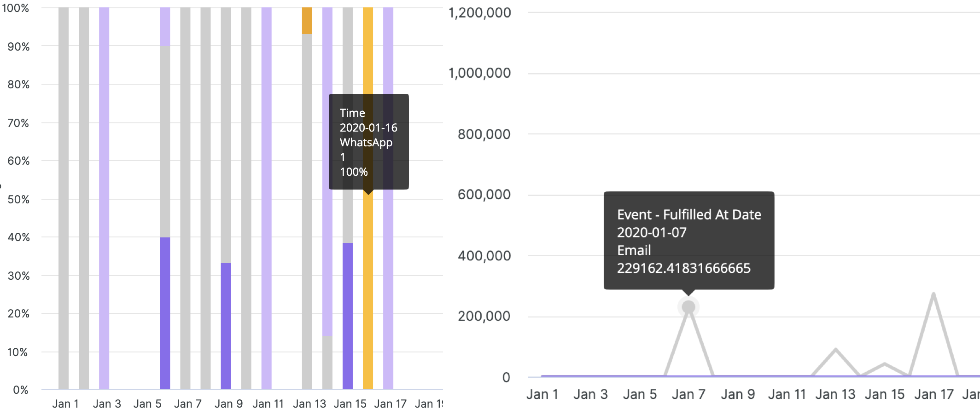Click the "1,200,000" axis label on line chart
Image resolution: width=980 pixels, height=415 pixels.
[479, 12]
